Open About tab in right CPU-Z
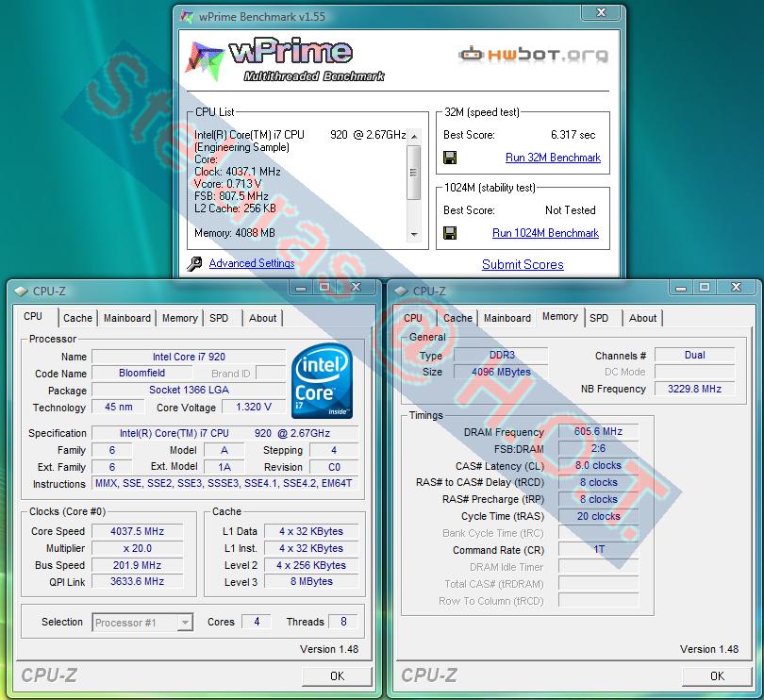This screenshot has height=700, width=764. pos(642,318)
